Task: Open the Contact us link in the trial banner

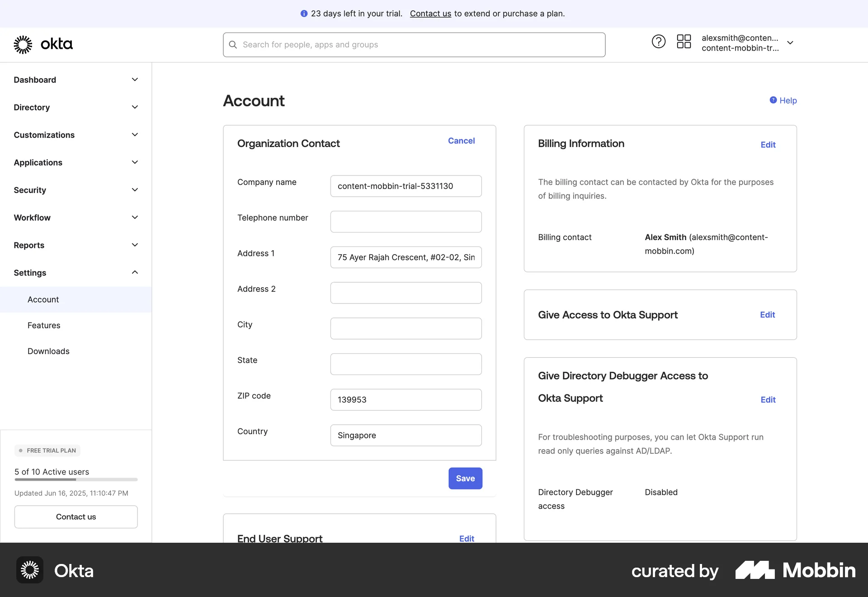Action: click(x=430, y=14)
